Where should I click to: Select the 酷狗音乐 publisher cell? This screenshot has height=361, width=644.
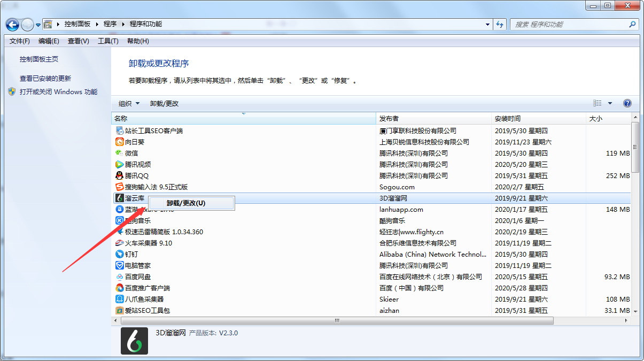coord(392,220)
